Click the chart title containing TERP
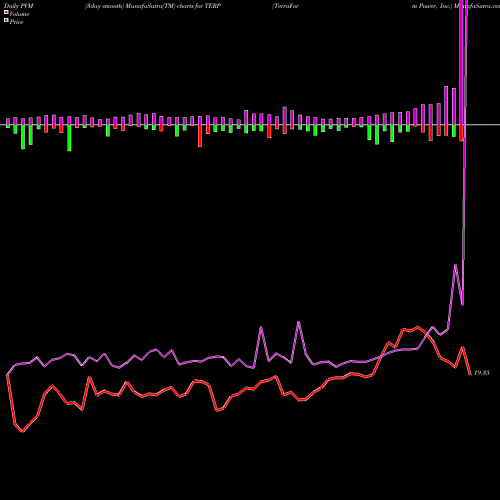 (153, 6)
